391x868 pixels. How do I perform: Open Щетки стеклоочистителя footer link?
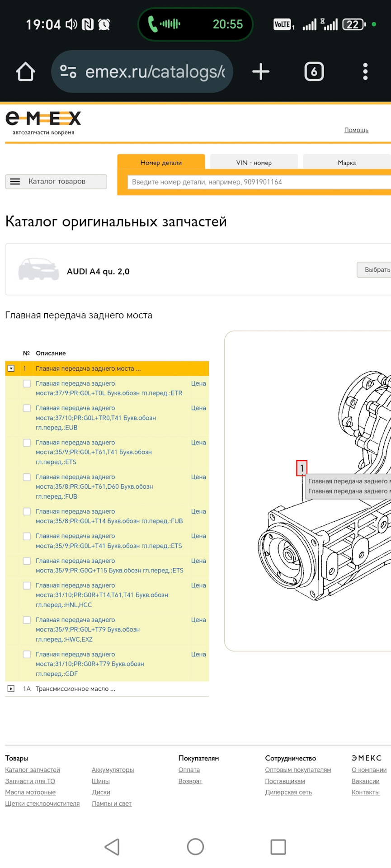[42, 803]
